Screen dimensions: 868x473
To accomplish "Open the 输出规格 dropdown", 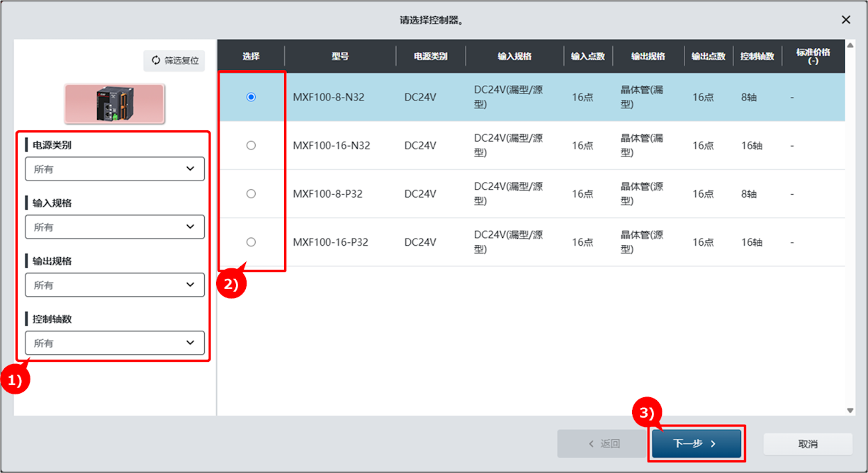I will coord(115,285).
